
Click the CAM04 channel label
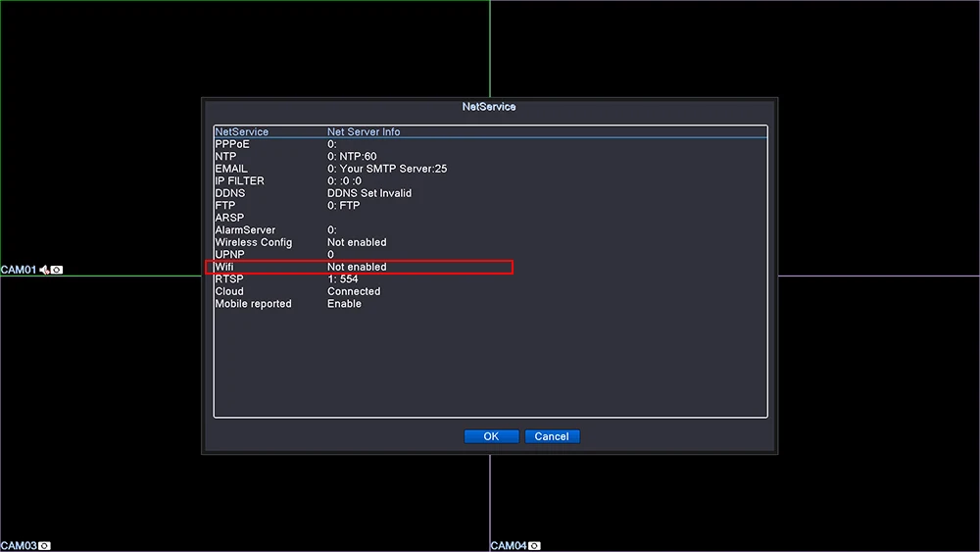pyautogui.click(x=509, y=546)
